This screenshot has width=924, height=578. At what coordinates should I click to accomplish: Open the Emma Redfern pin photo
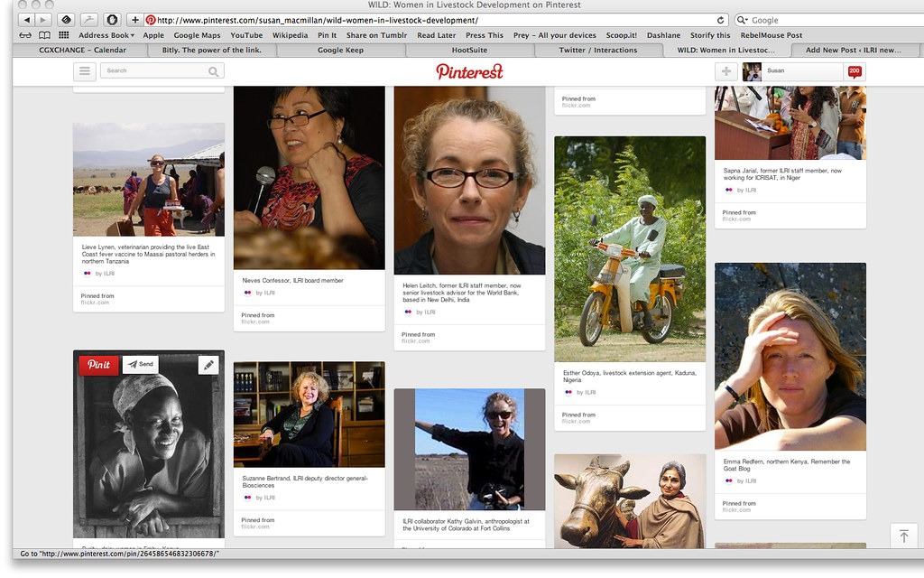coord(790,356)
